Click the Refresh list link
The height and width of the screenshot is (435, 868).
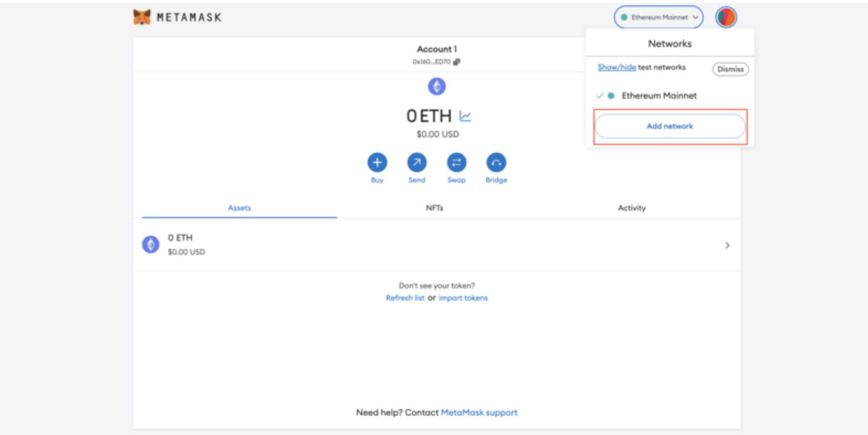405,298
